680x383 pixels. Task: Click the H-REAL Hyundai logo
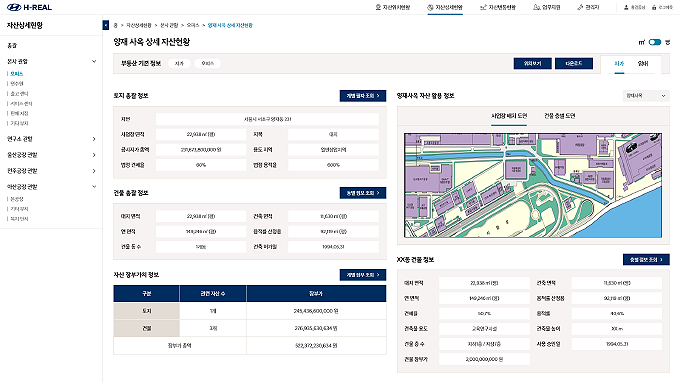click(29, 7)
